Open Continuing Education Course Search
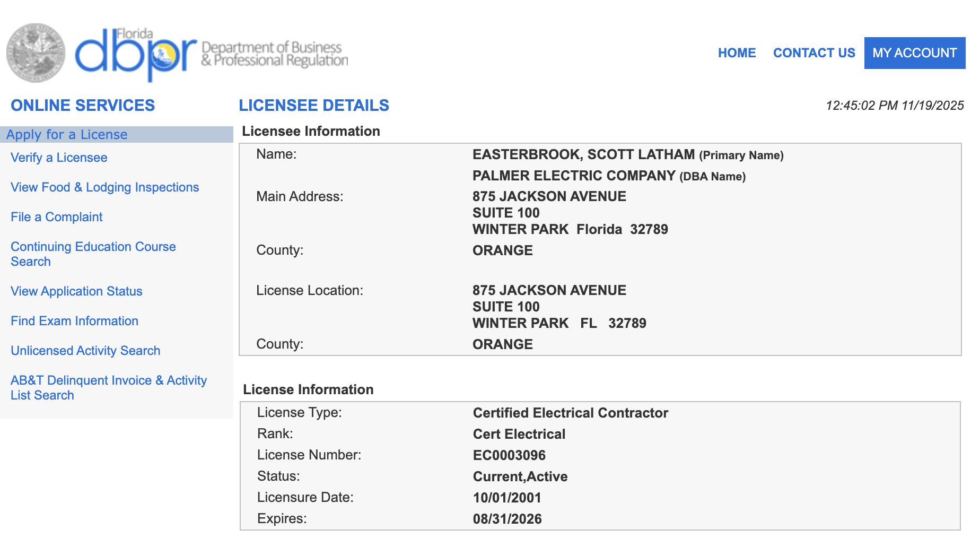The image size is (980, 538). pyautogui.click(x=93, y=254)
